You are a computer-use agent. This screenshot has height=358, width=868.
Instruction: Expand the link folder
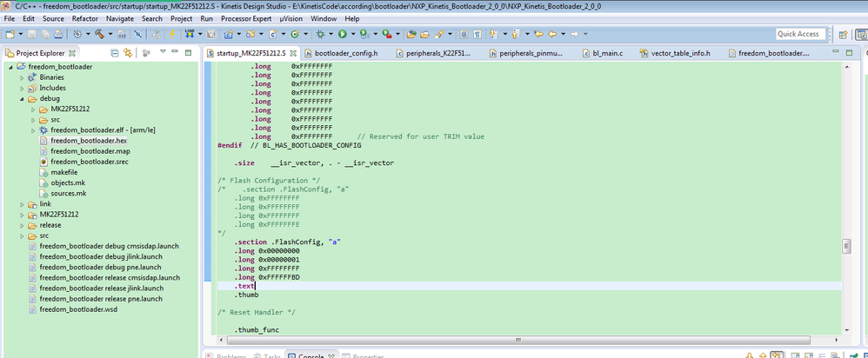tap(22, 204)
